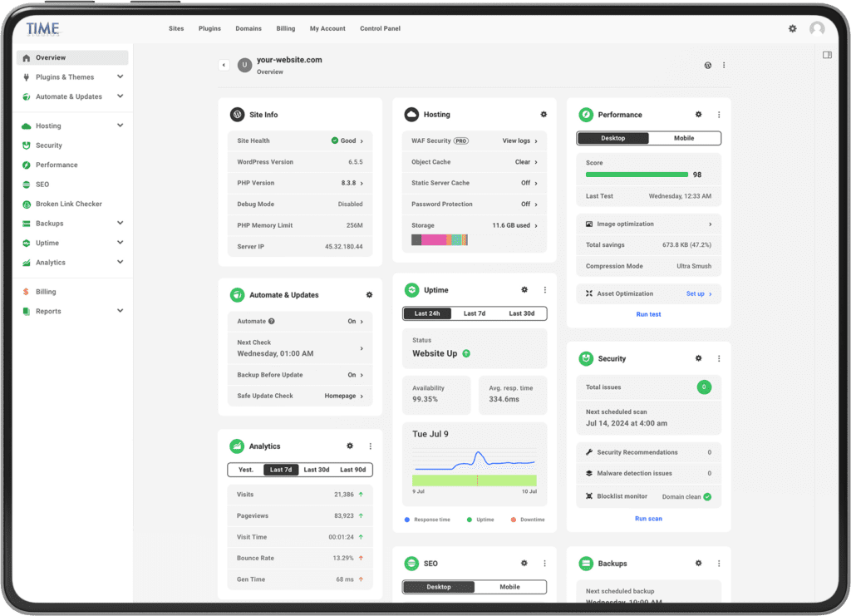
Task: Open Performance card three-dot menu
Action: [x=719, y=115]
